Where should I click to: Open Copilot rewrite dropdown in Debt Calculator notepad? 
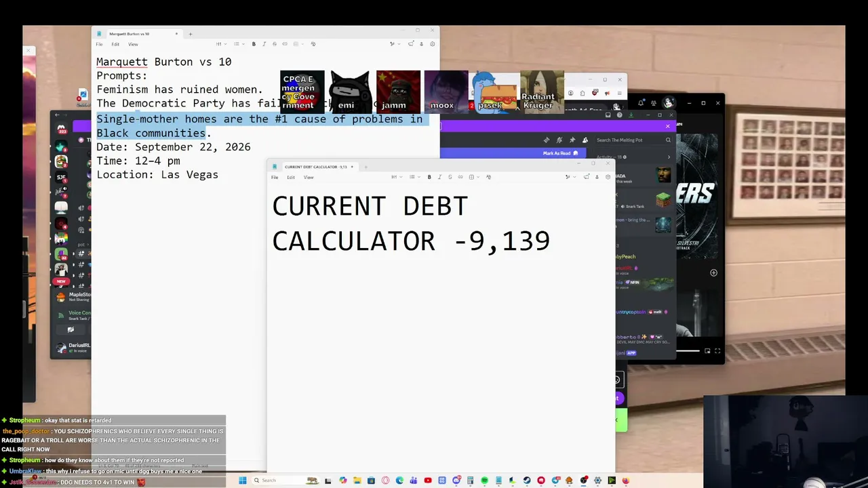[x=569, y=177]
